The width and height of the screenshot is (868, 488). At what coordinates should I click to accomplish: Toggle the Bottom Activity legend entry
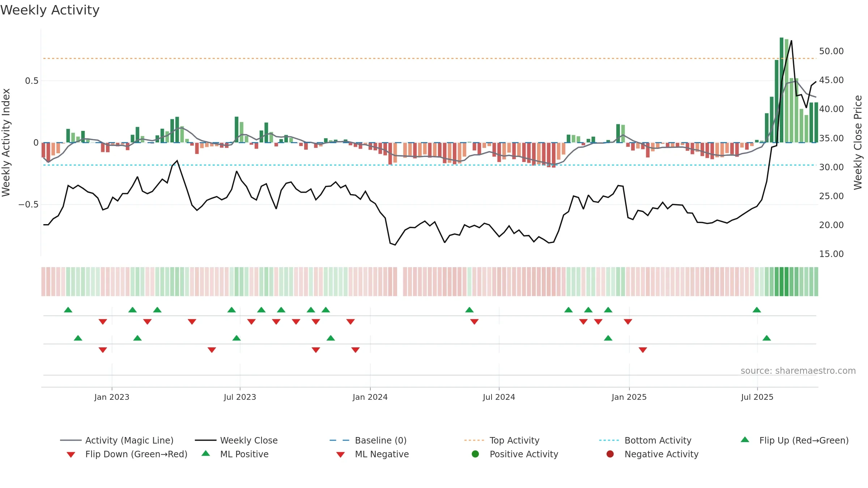(x=645, y=440)
